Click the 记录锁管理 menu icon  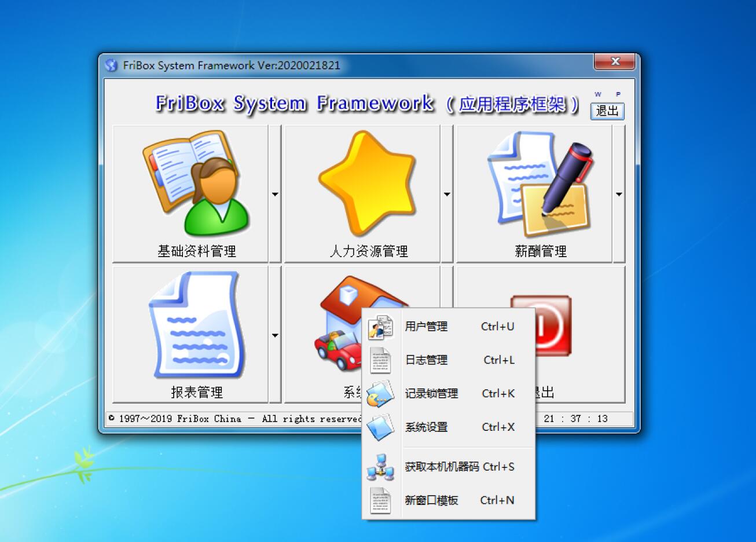(380, 394)
